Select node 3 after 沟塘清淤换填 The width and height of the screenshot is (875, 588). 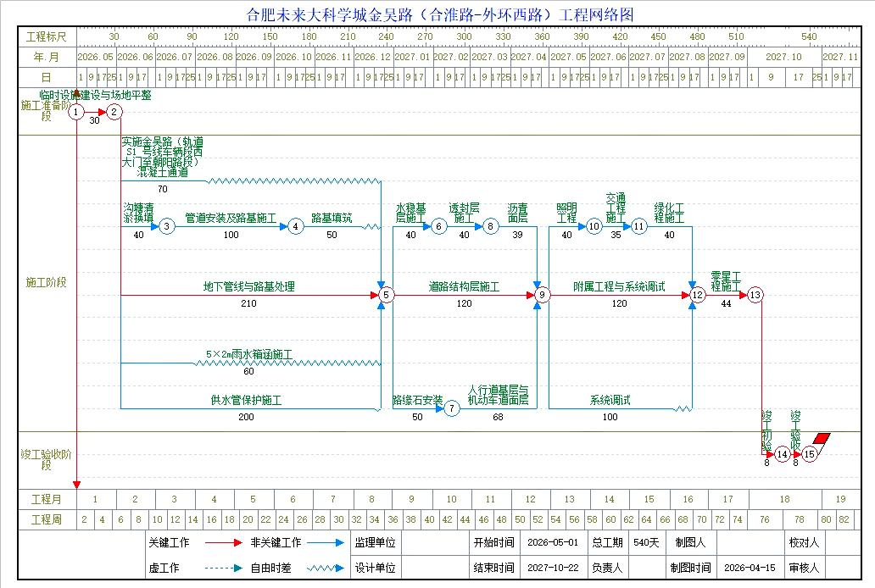pyautogui.click(x=166, y=226)
